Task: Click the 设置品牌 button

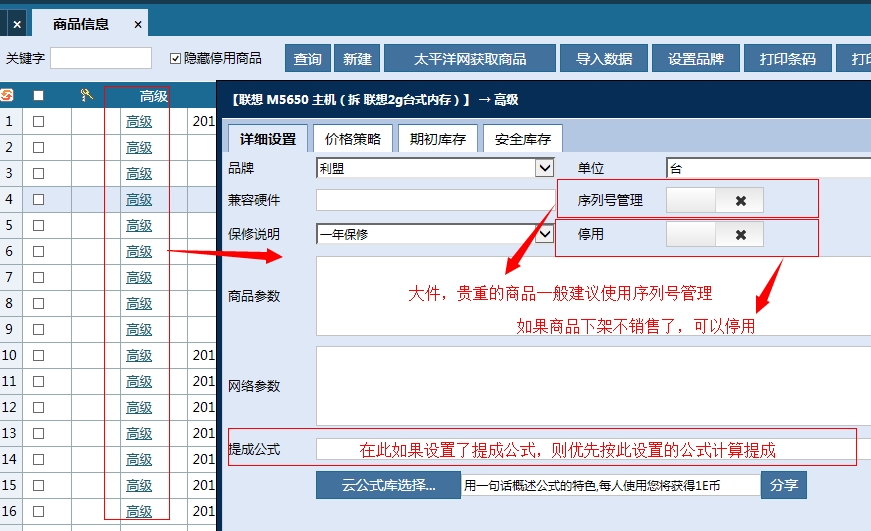Action: (x=696, y=58)
